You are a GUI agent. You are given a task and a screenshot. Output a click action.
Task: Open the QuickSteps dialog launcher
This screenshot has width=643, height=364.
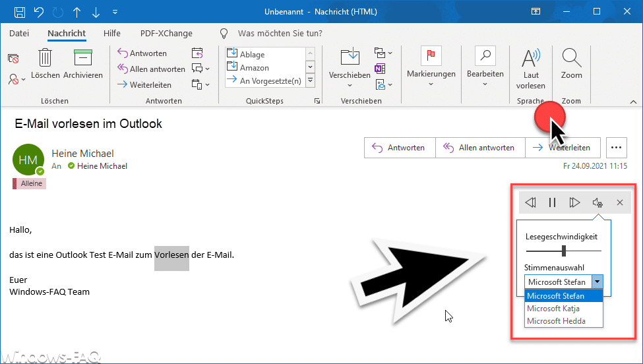tap(317, 101)
